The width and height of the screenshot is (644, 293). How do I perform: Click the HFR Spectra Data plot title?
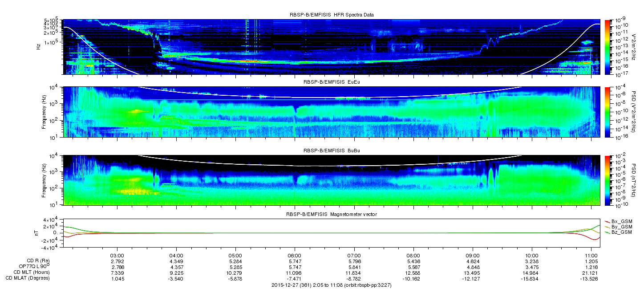[332, 15]
